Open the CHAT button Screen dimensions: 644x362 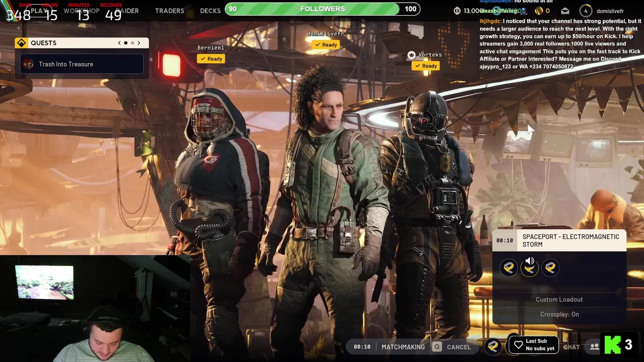[572, 347]
